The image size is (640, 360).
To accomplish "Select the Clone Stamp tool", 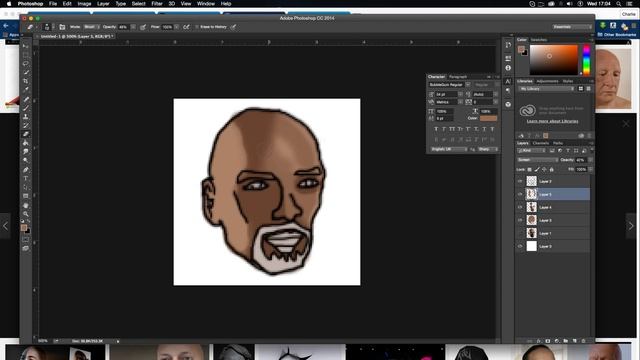I will tap(26, 117).
